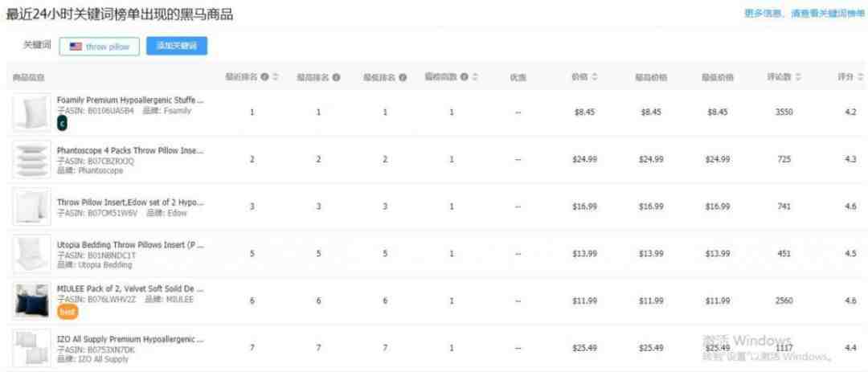Screen dimensions: 868x372
Task: Click Foamily pillow product thumbnail
Action: pos(31,112)
